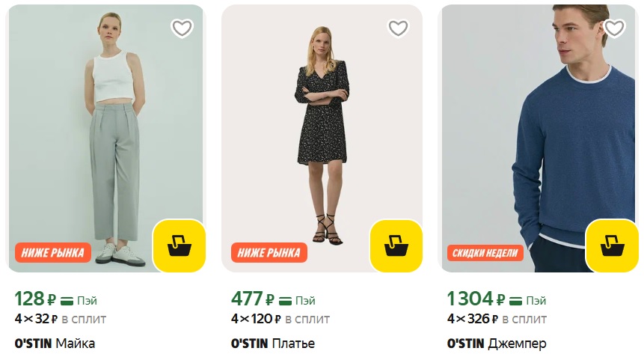Screen dimensions: 644x354
Task: Add the white tank top to favorites
Action: click(x=182, y=28)
